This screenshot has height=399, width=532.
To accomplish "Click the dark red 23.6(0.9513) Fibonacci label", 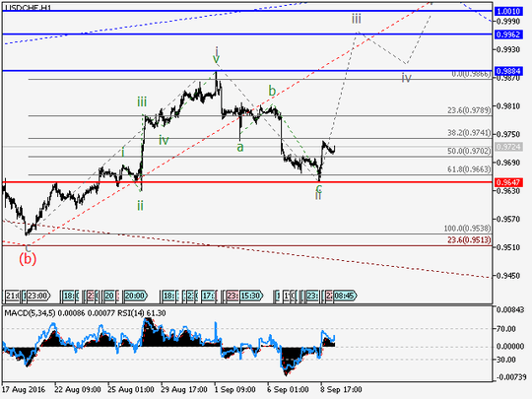I will click(469, 240).
